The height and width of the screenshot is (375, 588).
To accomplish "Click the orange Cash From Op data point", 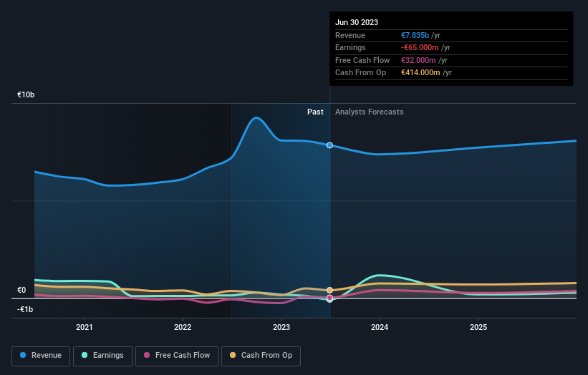I will click(x=329, y=290).
